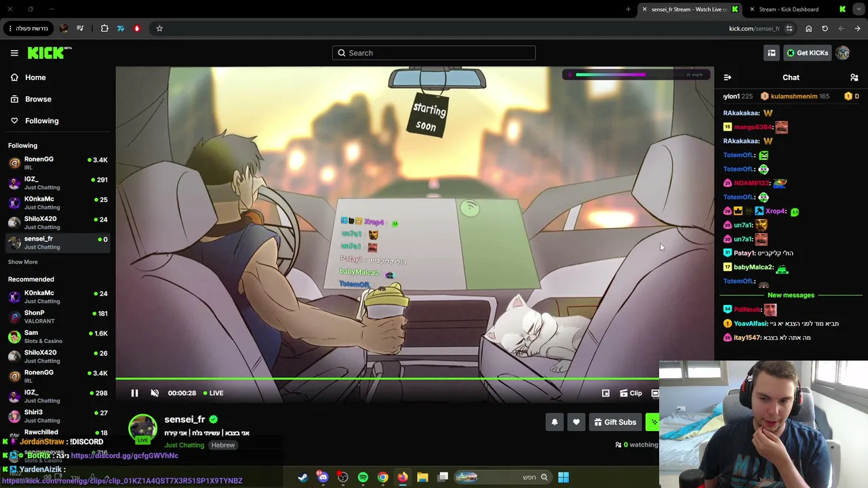Screen dimensions: 868x488
Task: Create a Clip of the stream
Action: click(631, 393)
